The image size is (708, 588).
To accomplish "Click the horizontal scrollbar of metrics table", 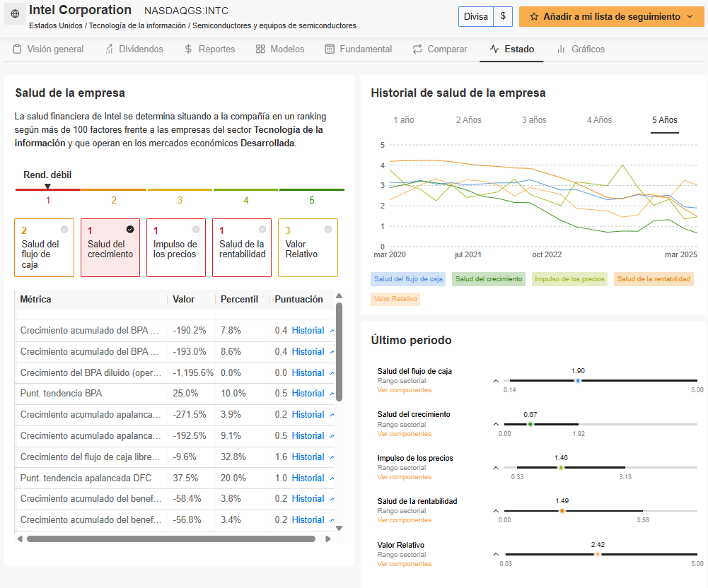I will [171, 539].
